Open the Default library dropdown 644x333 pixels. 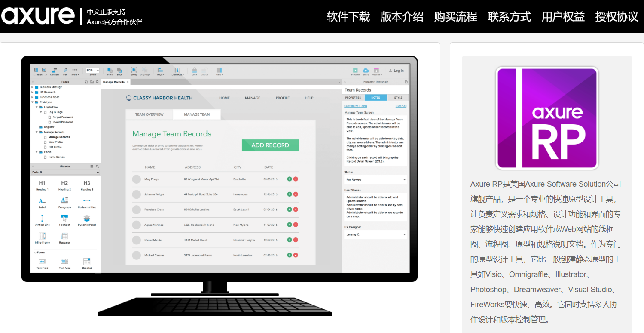tap(65, 173)
